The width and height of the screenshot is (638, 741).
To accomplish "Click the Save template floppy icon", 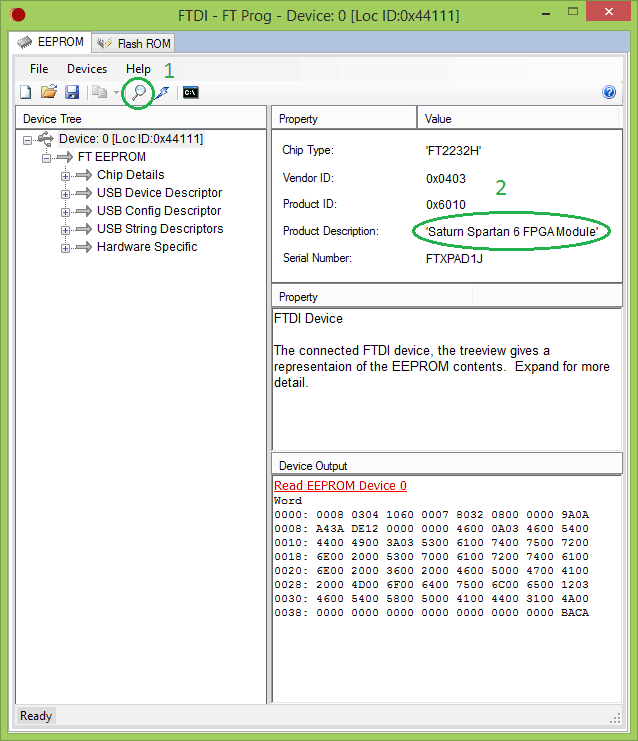I will [72, 92].
